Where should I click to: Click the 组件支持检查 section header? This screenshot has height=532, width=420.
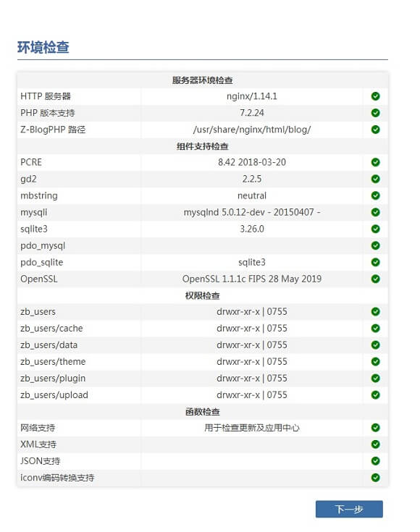pyautogui.click(x=202, y=146)
